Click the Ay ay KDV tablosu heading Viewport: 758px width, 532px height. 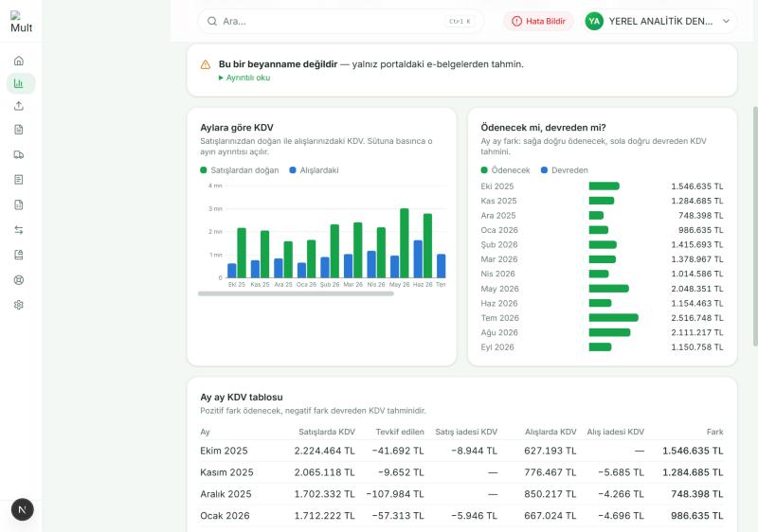pos(242,398)
